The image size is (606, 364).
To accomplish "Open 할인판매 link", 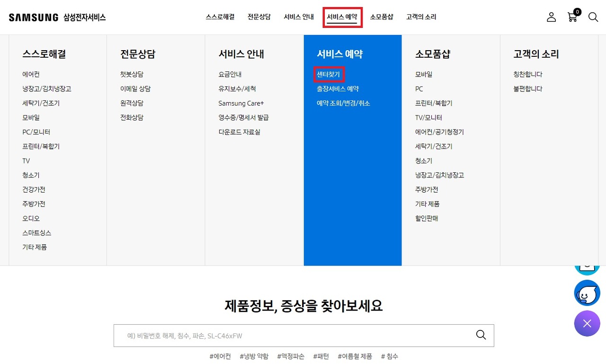I will [x=427, y=218].
